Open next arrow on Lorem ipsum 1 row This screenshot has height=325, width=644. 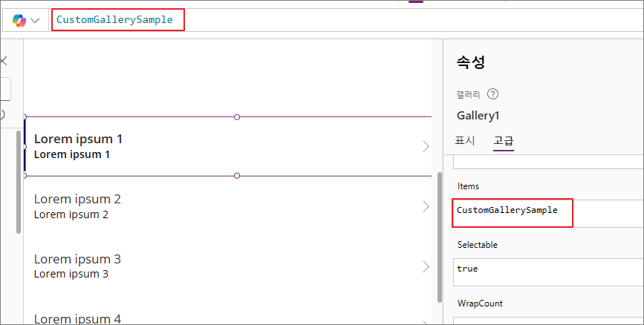[x=426, y=146]
